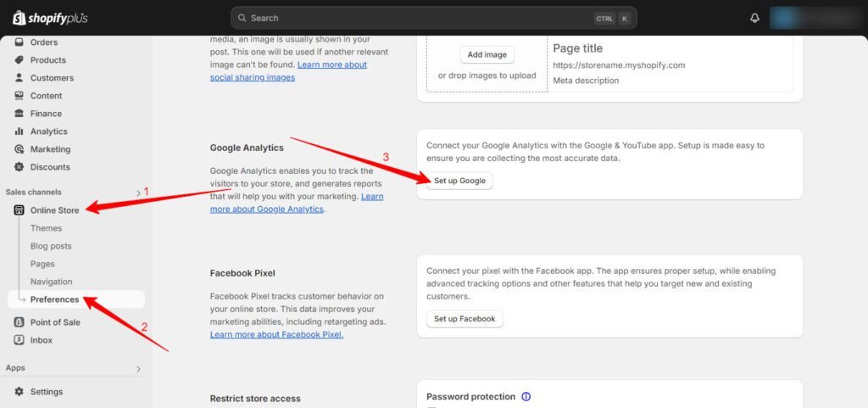Click the Discounts badge icon
This screenshot has width=868, height=408.
(19, 166)
